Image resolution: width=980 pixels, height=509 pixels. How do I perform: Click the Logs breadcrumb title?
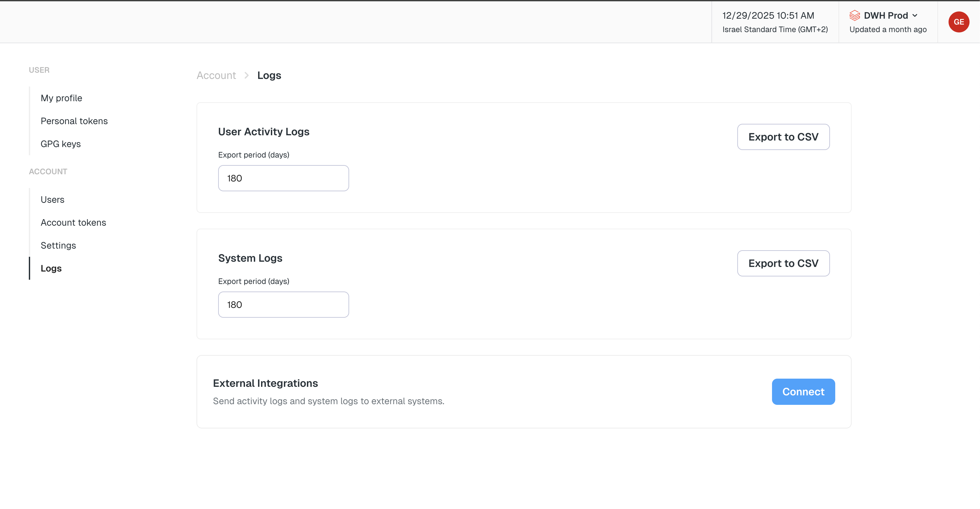pos(269,75)
